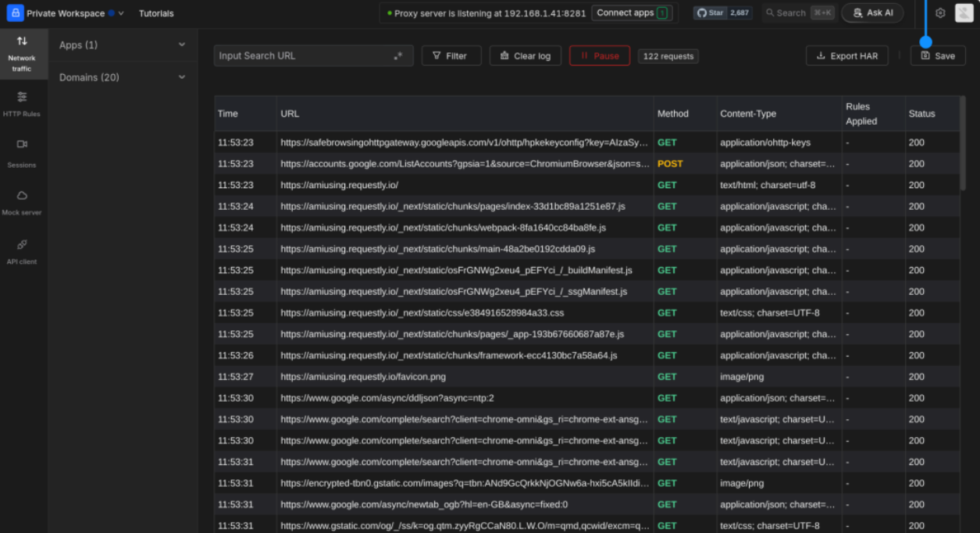Open the API client sidebar section
This screenshot has height=533, width=980.
click(x=22, y=251)
